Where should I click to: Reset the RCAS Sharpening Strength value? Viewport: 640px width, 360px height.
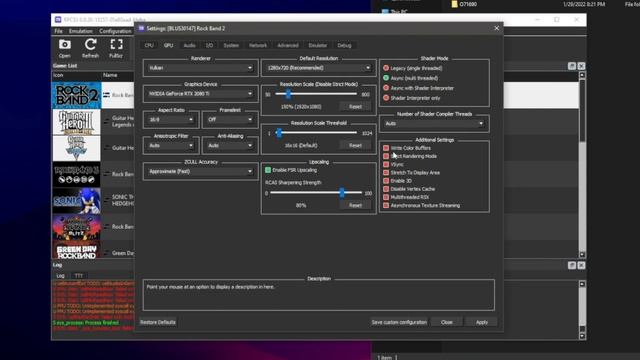coord(355,205)
